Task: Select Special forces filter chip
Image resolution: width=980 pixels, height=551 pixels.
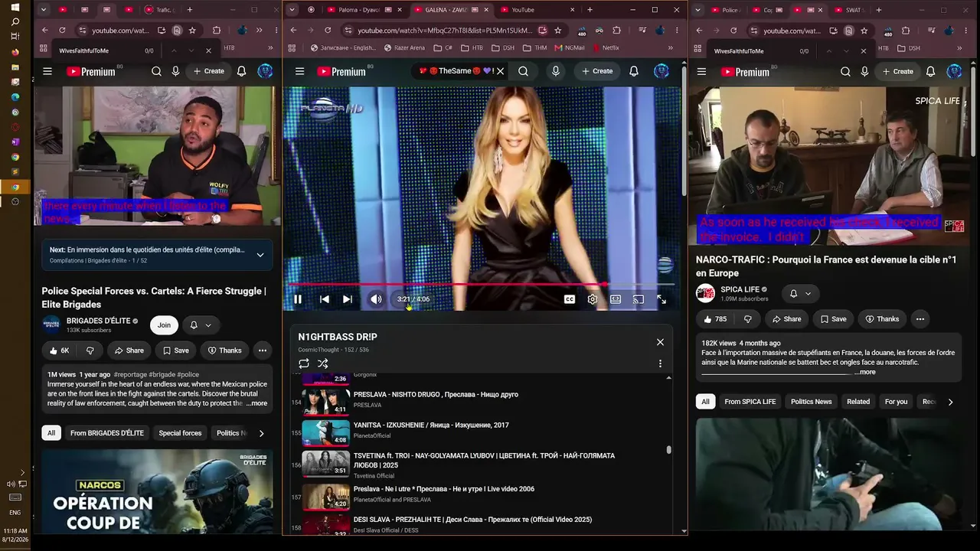Action: pyautogui.click(x=181, y=433)
